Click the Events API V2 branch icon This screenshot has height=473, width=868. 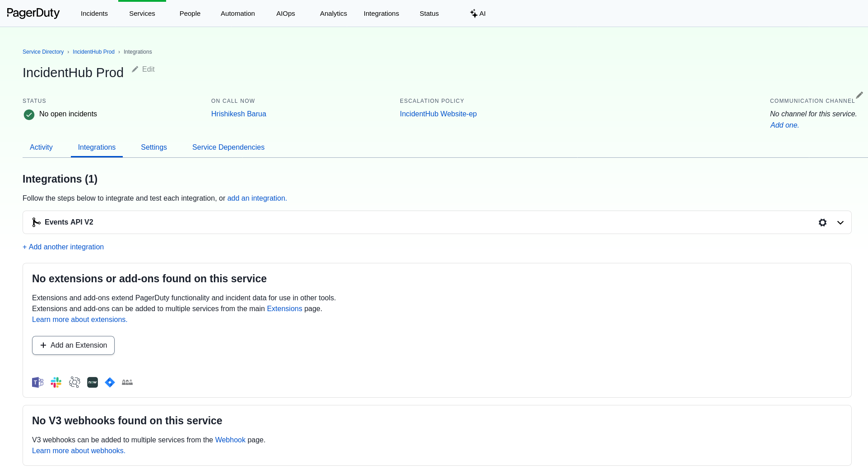coord(36,222)
